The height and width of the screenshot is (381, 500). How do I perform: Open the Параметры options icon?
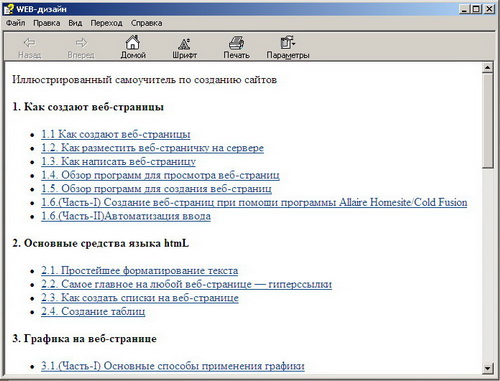point(288,43)
